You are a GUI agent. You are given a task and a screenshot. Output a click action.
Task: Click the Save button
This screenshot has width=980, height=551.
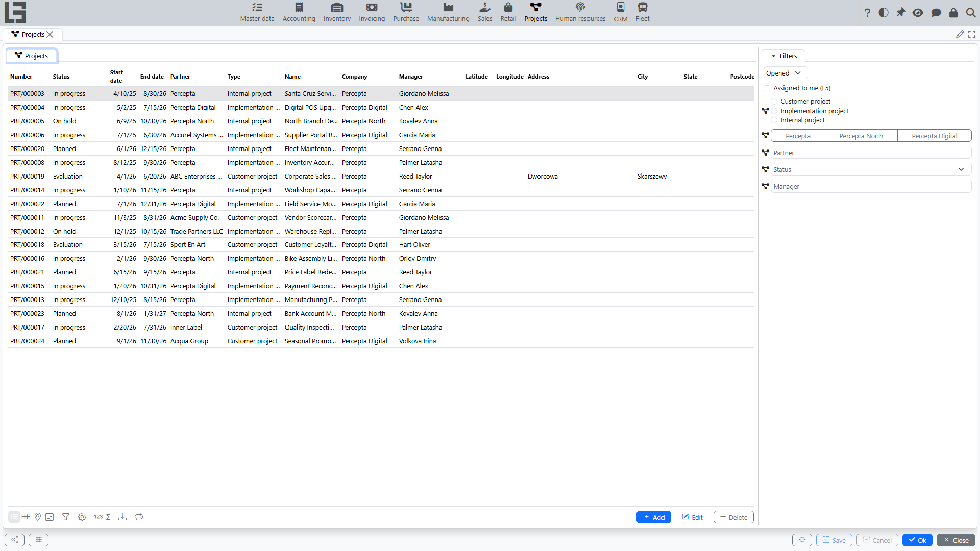(834, 540)
